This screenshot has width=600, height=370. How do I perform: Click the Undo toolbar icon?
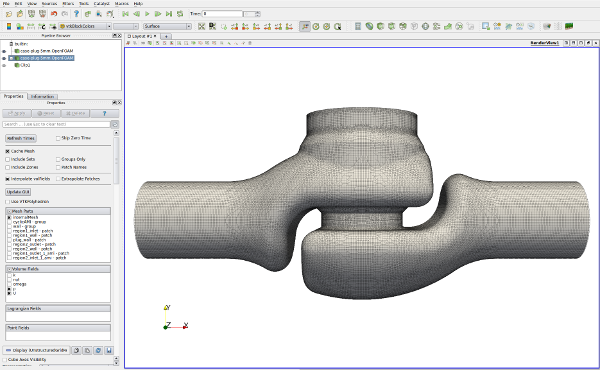coord(54,14)
